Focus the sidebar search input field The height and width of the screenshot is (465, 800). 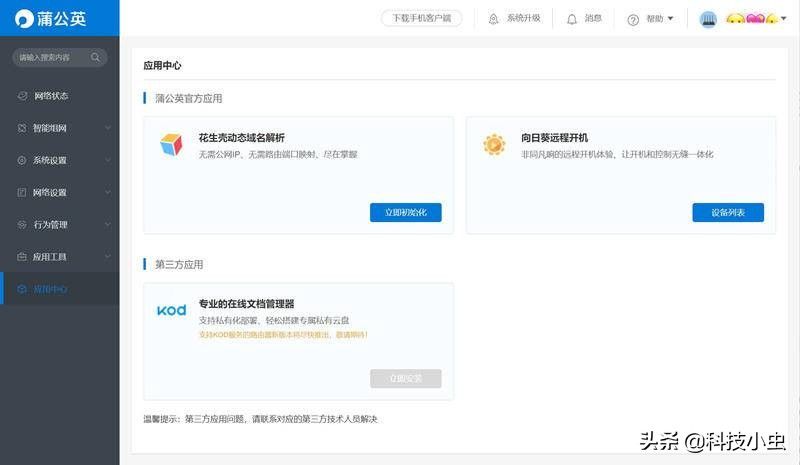60,57
